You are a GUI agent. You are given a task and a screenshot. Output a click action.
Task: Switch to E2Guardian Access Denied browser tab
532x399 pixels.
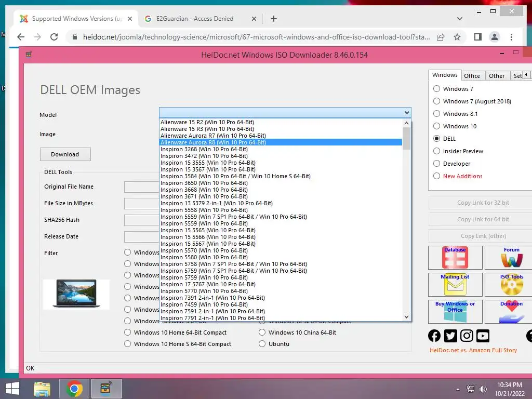[x=200, y=19]
